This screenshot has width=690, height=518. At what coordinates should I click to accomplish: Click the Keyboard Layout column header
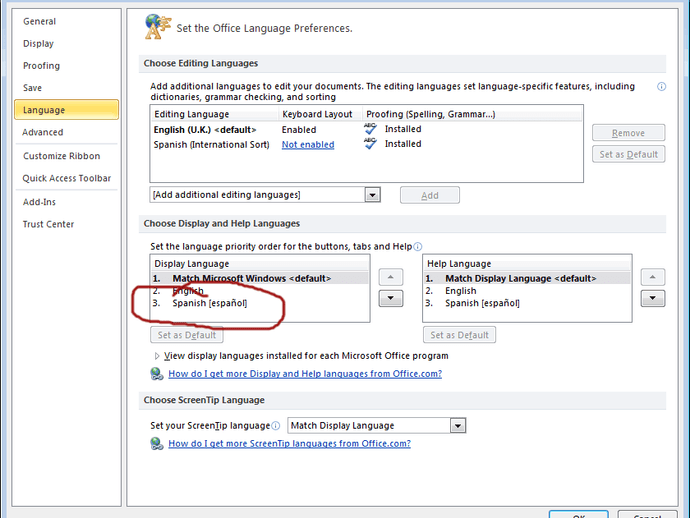point(320,114)
